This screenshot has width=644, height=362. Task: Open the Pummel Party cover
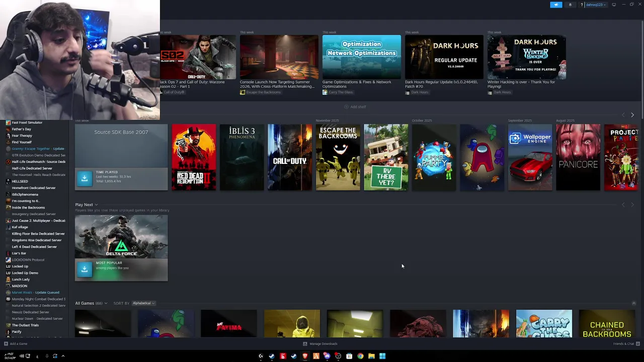[x=434, y=157]
